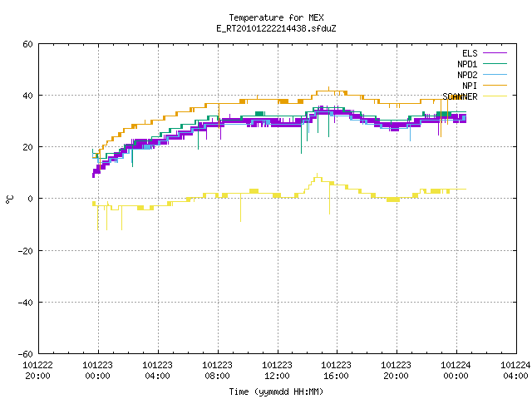Click the ELS legend label

click(x=470, y=53)
